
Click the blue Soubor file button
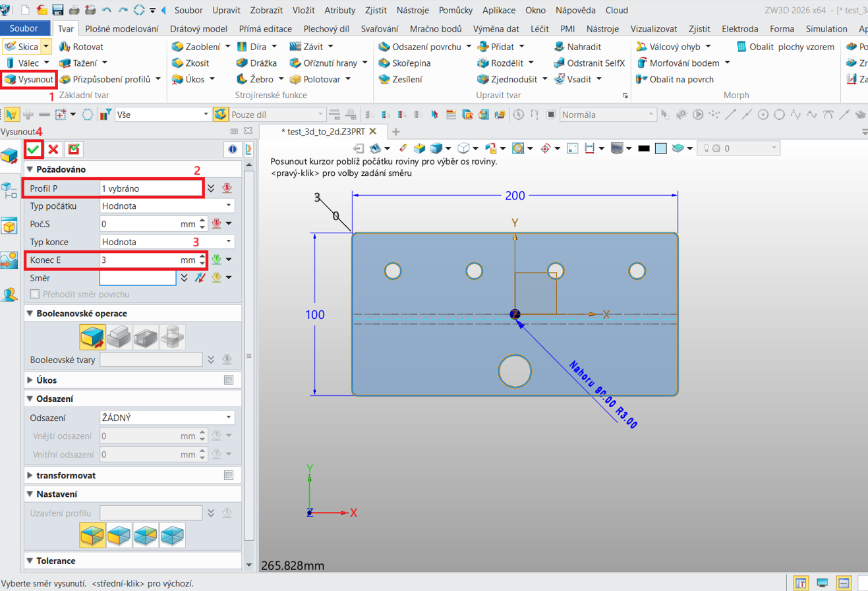24,28
